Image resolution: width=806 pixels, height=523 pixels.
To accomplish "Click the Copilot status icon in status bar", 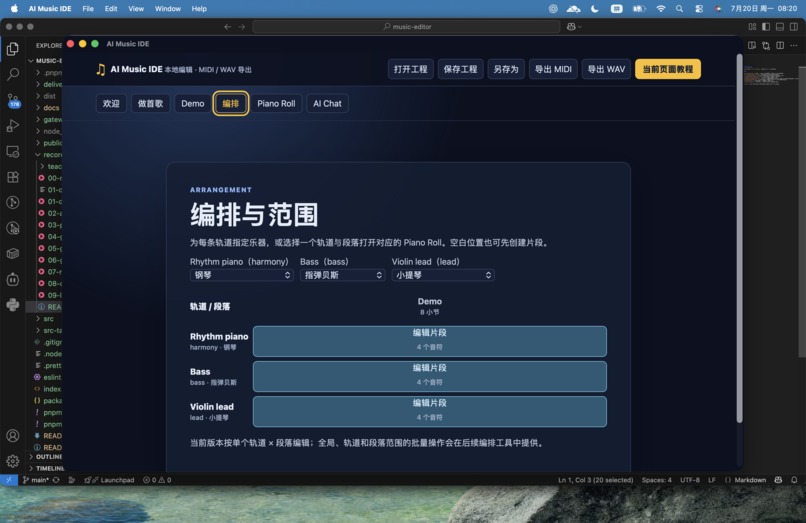I will tap(778, 480).
